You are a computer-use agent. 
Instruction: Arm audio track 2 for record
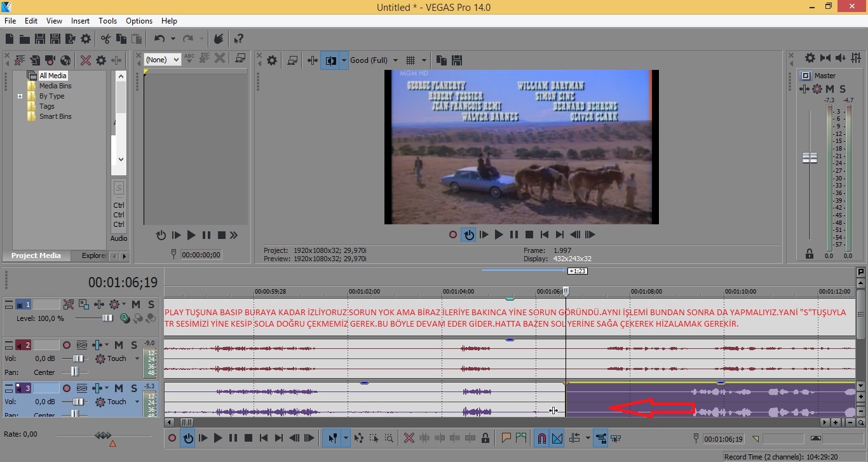tap(66, 345)
